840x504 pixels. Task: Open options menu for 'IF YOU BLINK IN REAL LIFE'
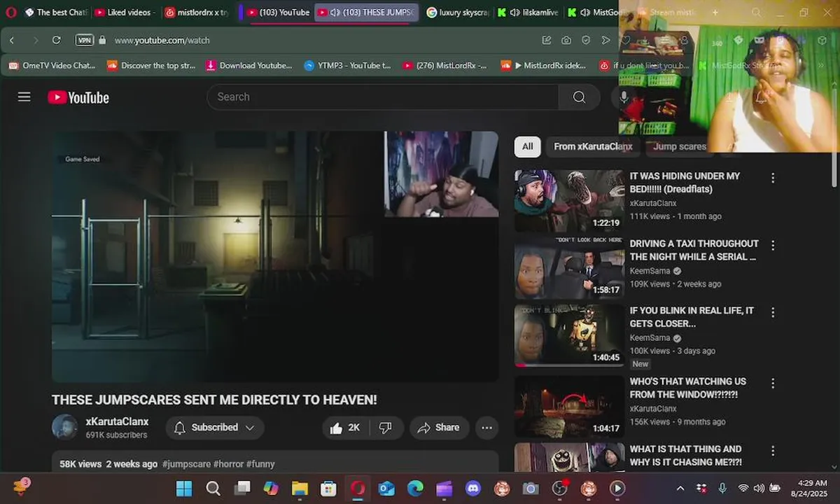[773, 313]
